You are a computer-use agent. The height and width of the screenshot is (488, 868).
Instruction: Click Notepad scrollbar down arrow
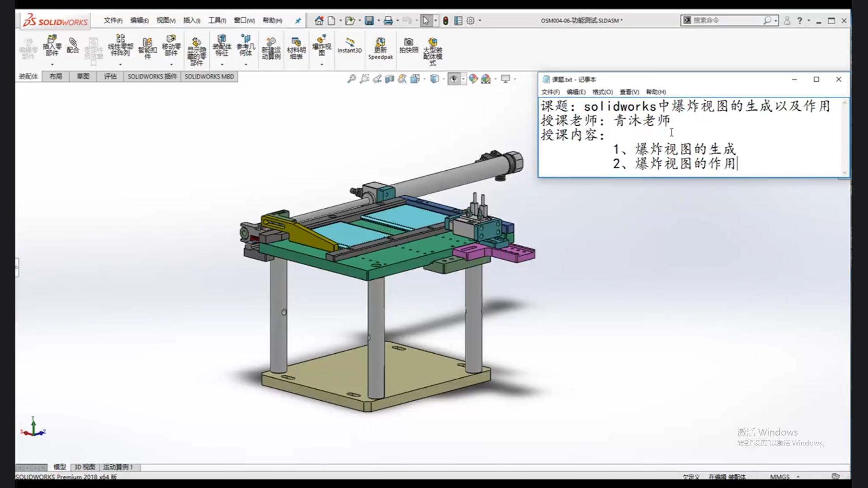[x=844, y=172]
